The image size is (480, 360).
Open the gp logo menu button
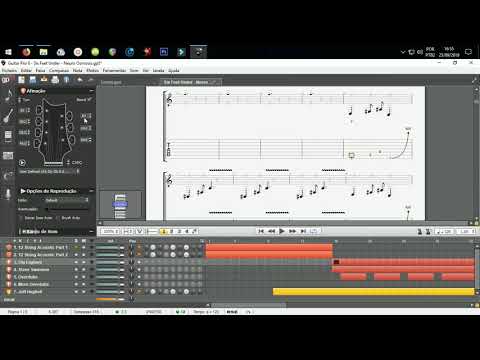click(x=6, y=80)
